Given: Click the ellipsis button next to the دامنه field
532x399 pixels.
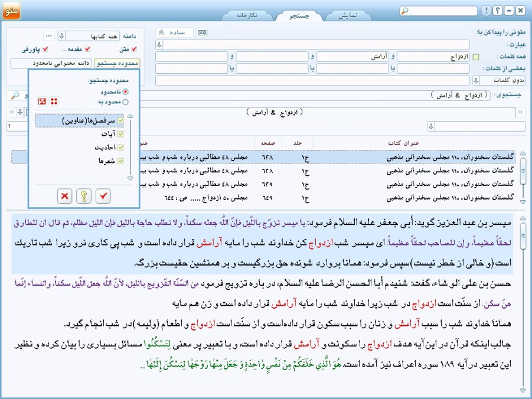Looking at the screenshot, I should 49,35.
